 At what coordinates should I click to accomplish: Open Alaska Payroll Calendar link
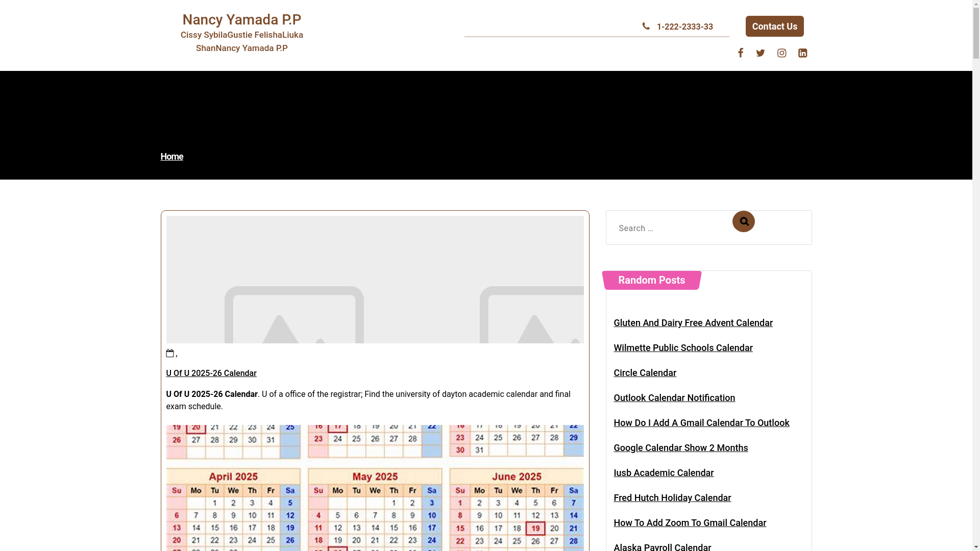click(x=662, y=547)
